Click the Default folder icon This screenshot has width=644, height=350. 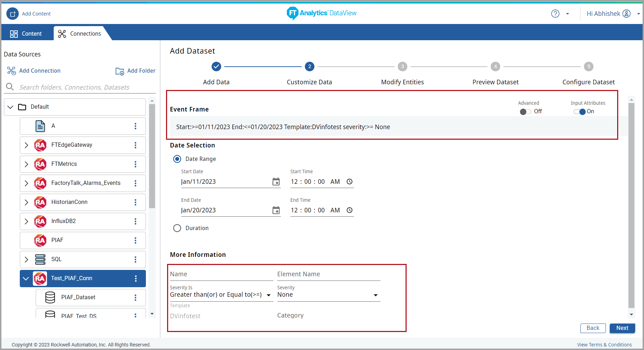coord(22,107)
